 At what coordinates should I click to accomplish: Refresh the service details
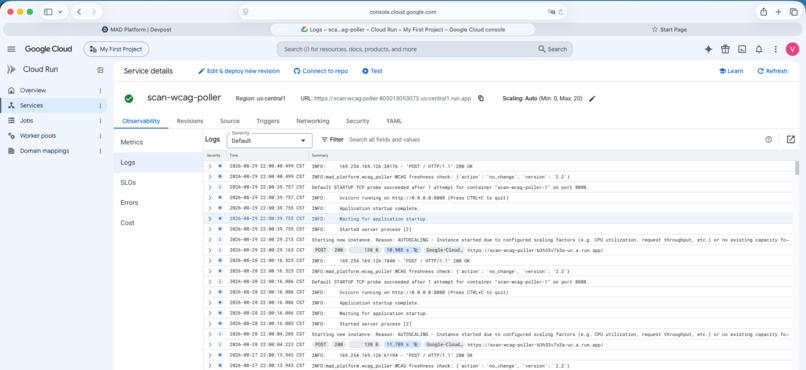pyautogui.click(x=772, y=71)
